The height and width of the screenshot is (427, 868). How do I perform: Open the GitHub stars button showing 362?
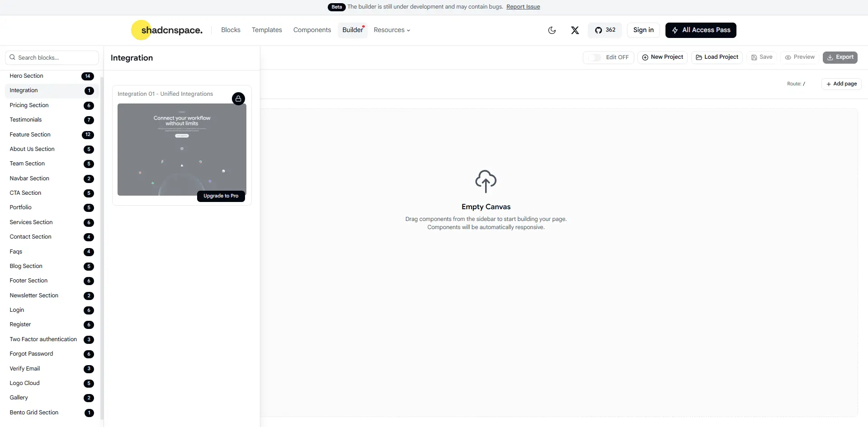point(605,30)
